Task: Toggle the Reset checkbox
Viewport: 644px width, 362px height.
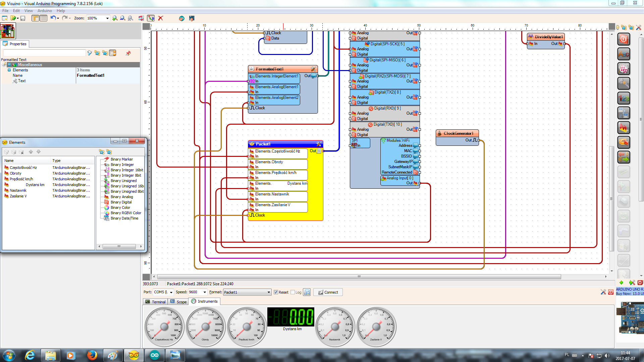Action: tap(276, 292)
